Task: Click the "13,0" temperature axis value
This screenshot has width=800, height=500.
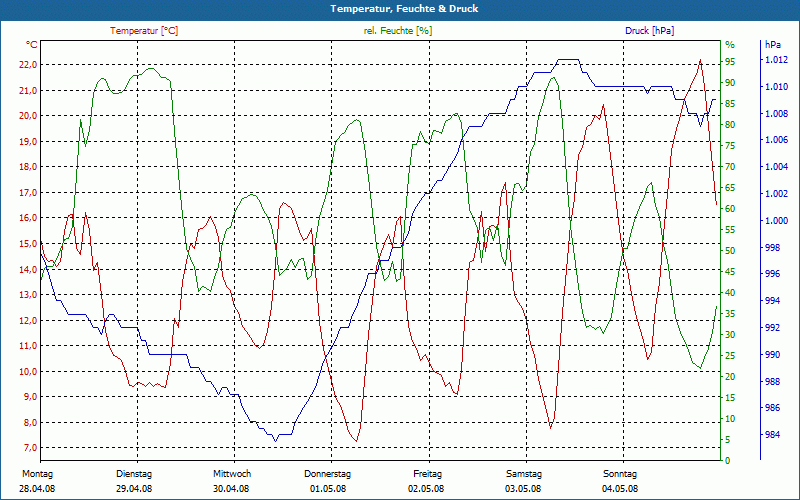Action: pyautogui.click(x=29, y=295)
